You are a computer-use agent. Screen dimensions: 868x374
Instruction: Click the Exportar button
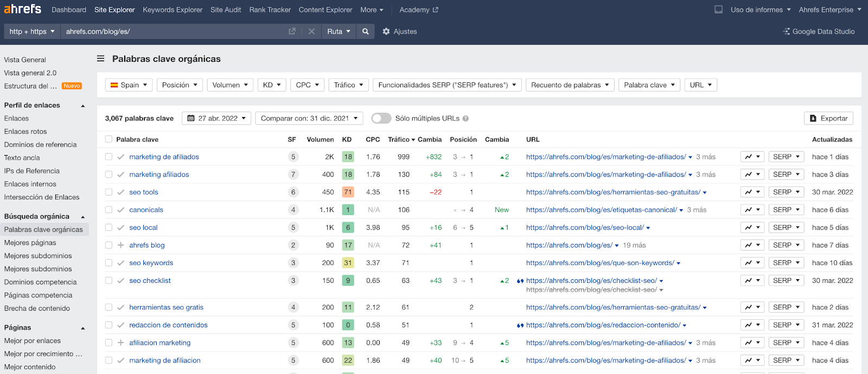point(828,118)
